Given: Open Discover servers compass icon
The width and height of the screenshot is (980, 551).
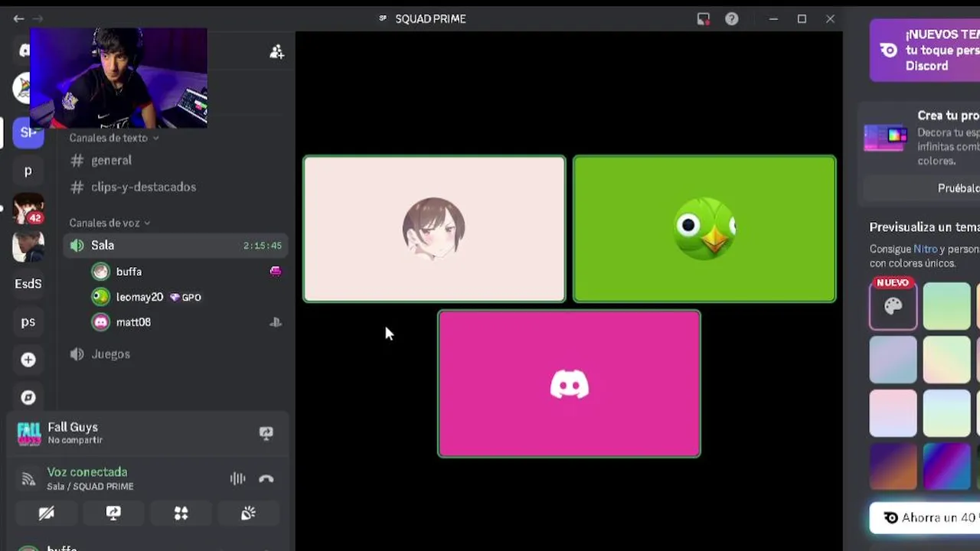Looking at the screenshot, I should [x=28, y=397].
